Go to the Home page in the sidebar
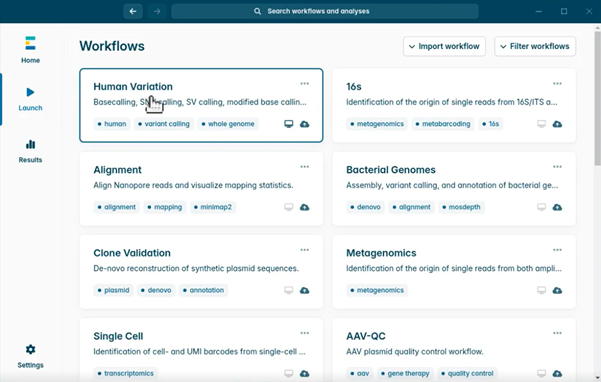This screenshot has height=382, width=601. (30, 49)
